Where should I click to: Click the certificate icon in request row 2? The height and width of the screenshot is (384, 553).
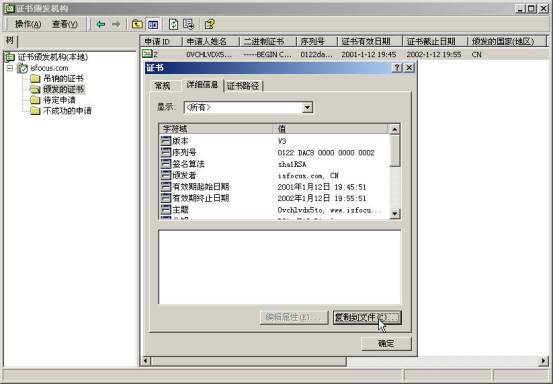coord(147,54)
